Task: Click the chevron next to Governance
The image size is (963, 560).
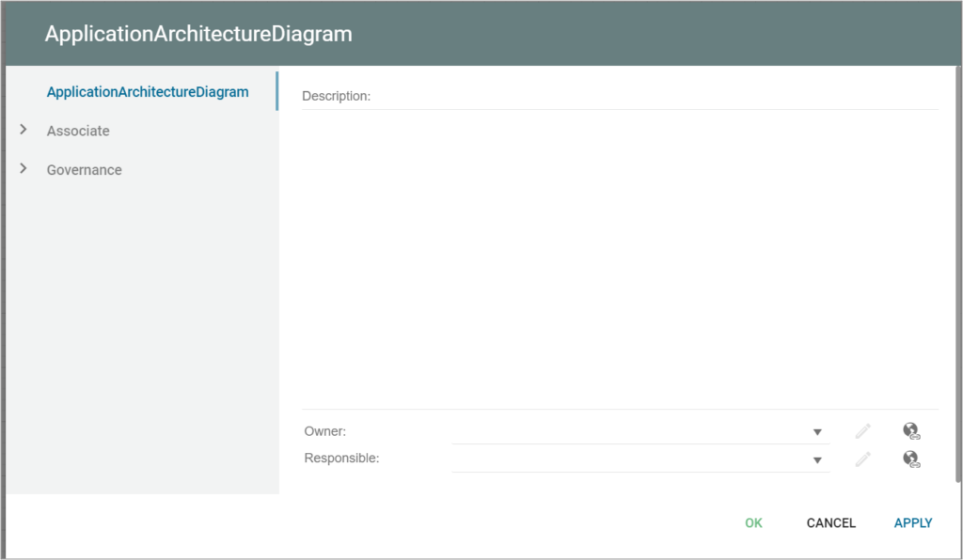Action: coord(23,169)
